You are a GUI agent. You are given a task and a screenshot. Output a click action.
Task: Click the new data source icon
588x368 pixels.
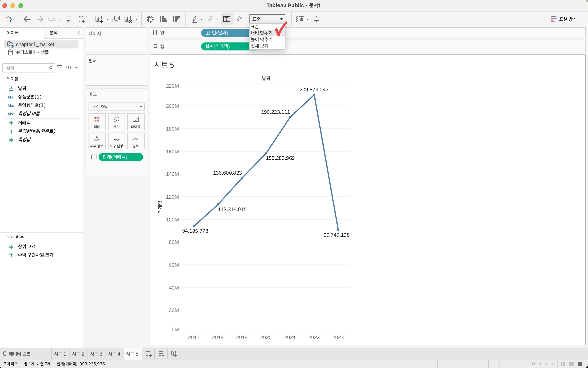[82, 19]
